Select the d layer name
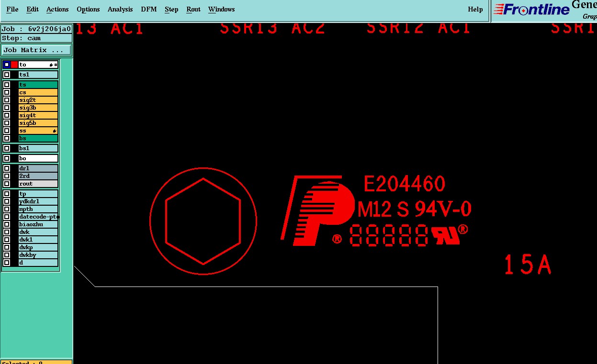The image size is (597, 364). [x=38, y=263]
